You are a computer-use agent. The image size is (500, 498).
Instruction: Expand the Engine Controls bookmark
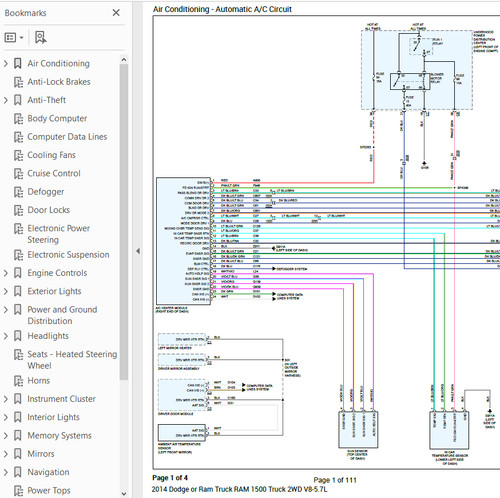pyautogui.click(x=6, y=273)
